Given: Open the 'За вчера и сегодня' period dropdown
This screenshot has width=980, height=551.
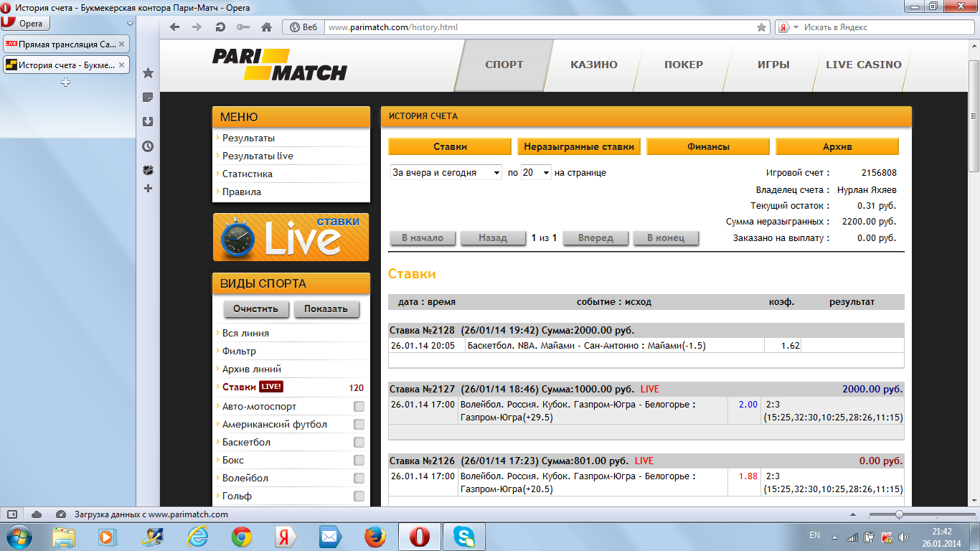Looking at the screenshot, I should (446, 173).
